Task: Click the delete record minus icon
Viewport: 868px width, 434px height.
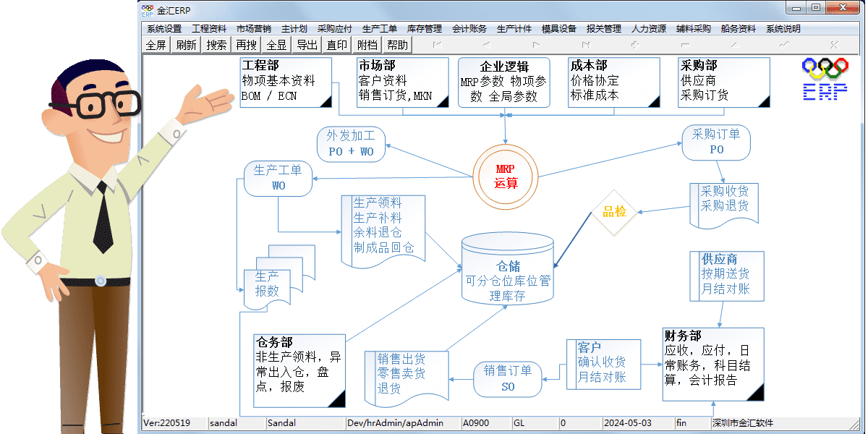Action: tap(685, 45)
